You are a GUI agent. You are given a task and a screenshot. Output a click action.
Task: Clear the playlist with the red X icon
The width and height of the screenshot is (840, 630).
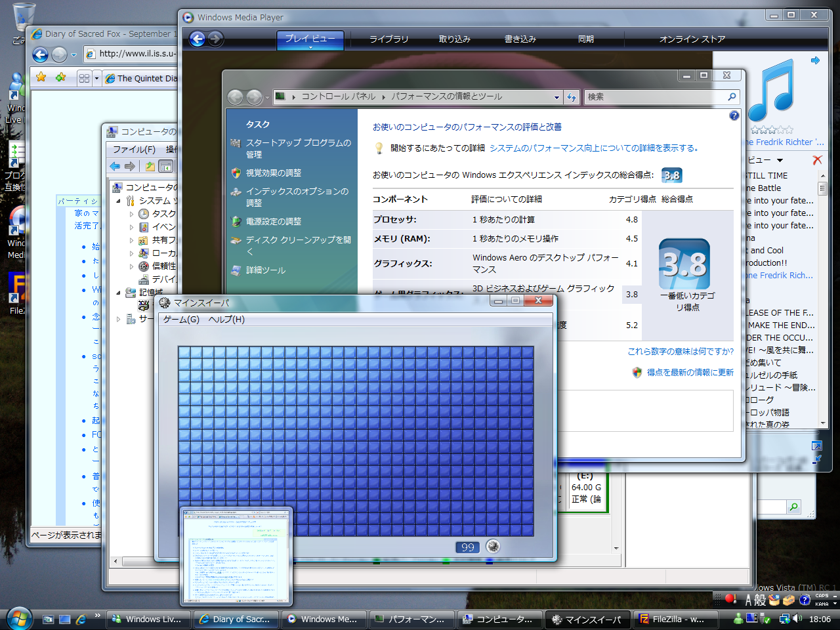coord(817,160)
